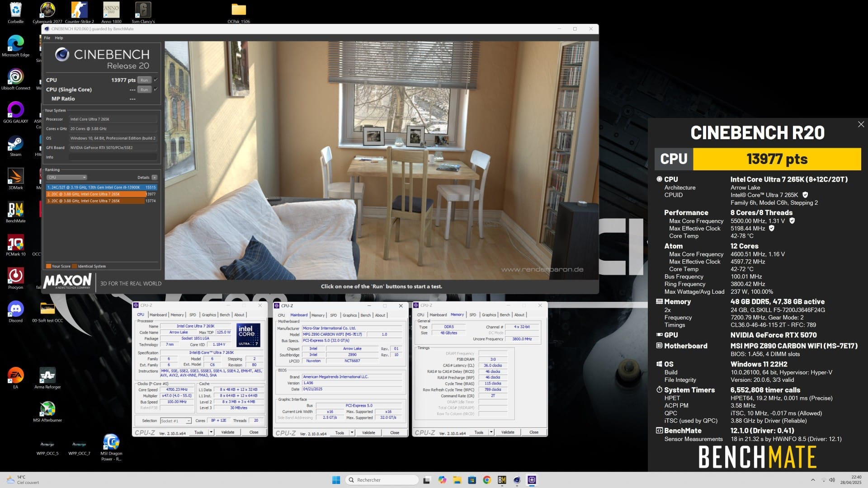Open the BenchMate desktop shortcut
868x488 pixels.
15,211
